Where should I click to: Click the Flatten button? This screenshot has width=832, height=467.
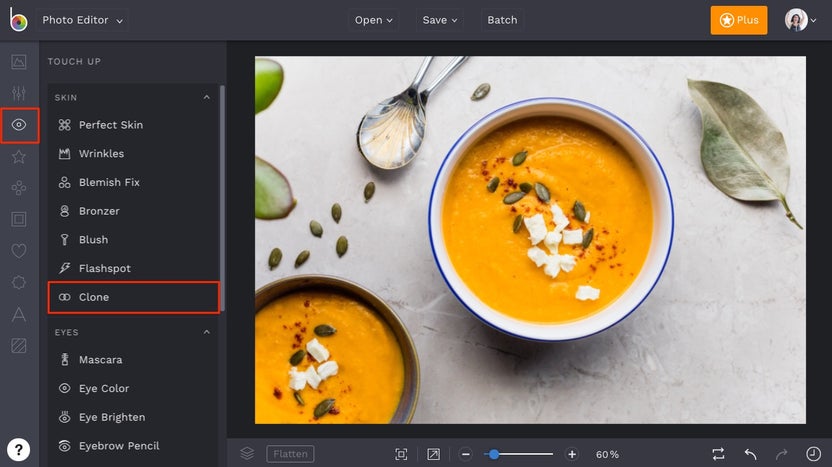point(290,454)
